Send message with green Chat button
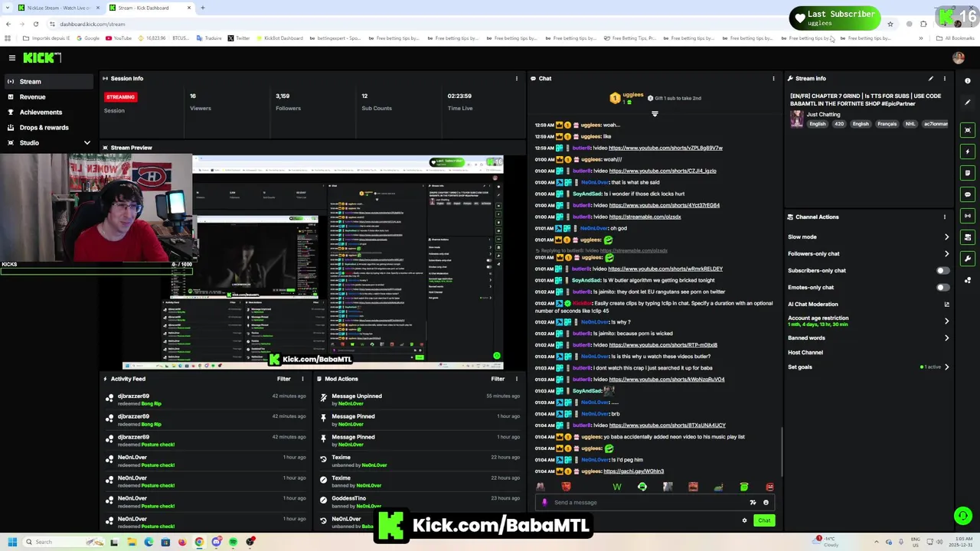This screenshot has width=980, height=551. tap(764, 520)
